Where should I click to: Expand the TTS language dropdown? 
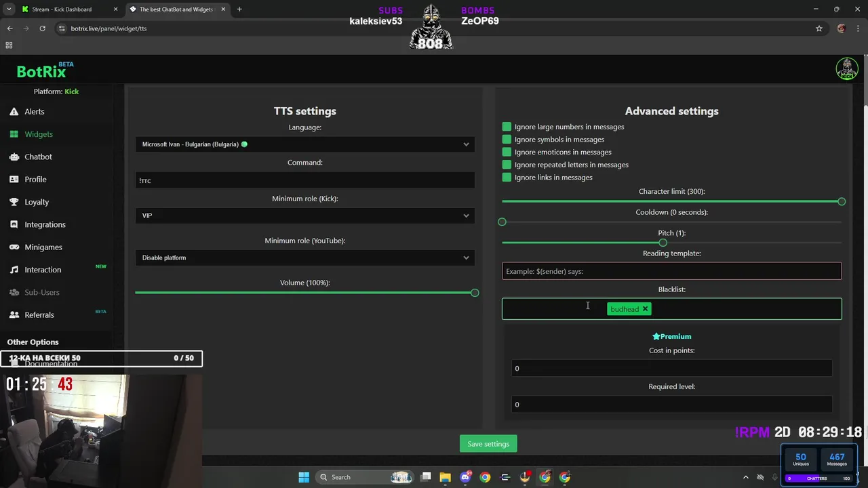click(x=305, y=144)
